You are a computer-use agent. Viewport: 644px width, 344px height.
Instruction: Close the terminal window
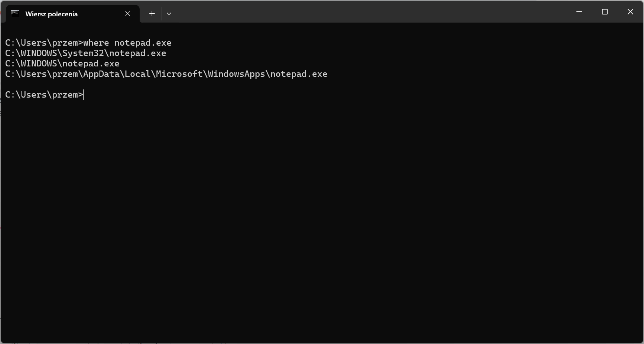click(630, 12)
